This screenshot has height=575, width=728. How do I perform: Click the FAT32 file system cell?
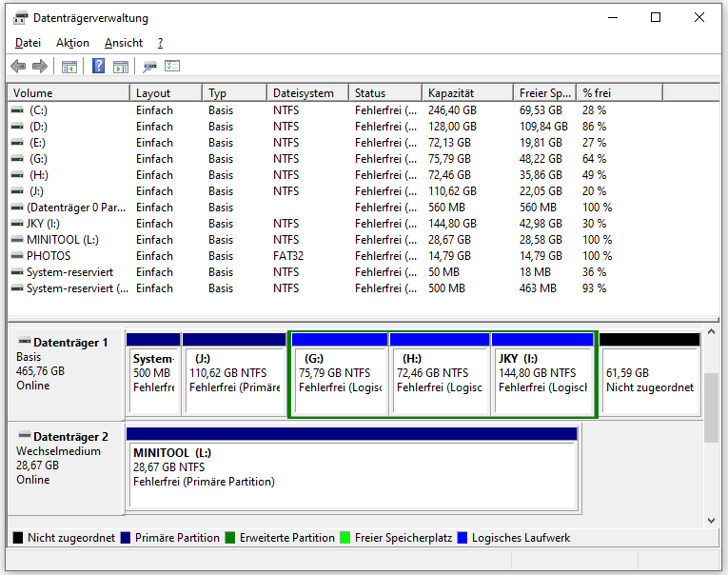point(287,256)
